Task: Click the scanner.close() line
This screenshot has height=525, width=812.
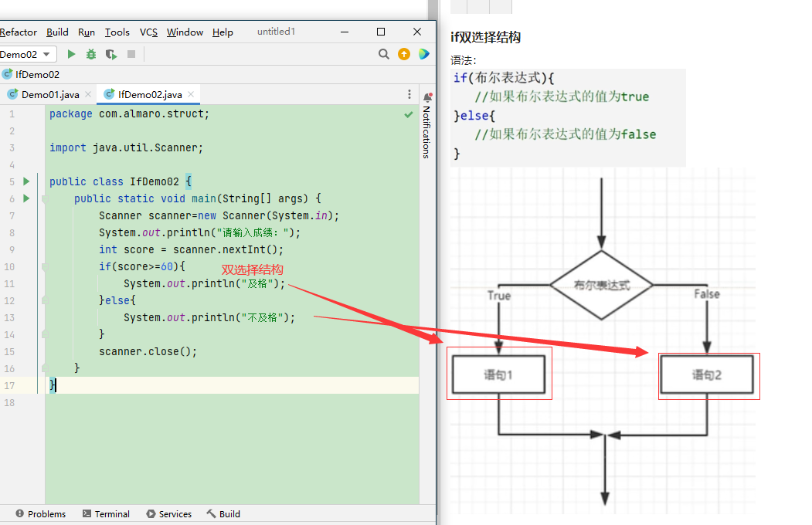Action: [148, 352]
